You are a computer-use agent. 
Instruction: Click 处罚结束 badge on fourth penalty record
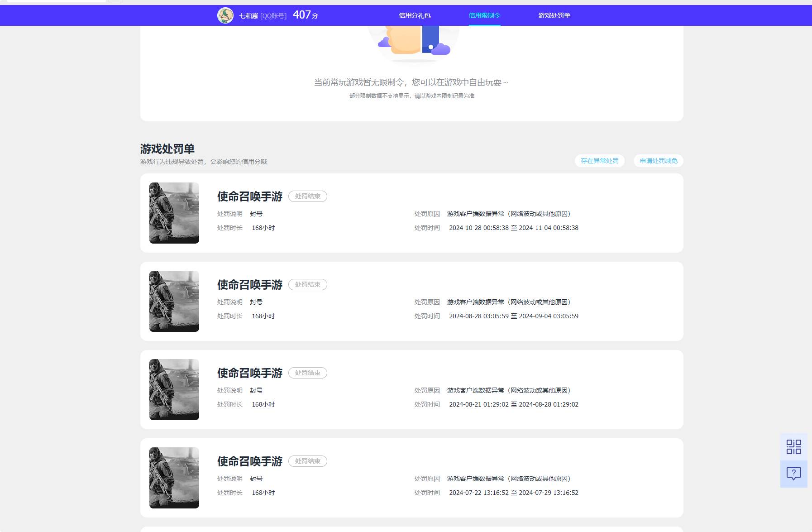307,461
